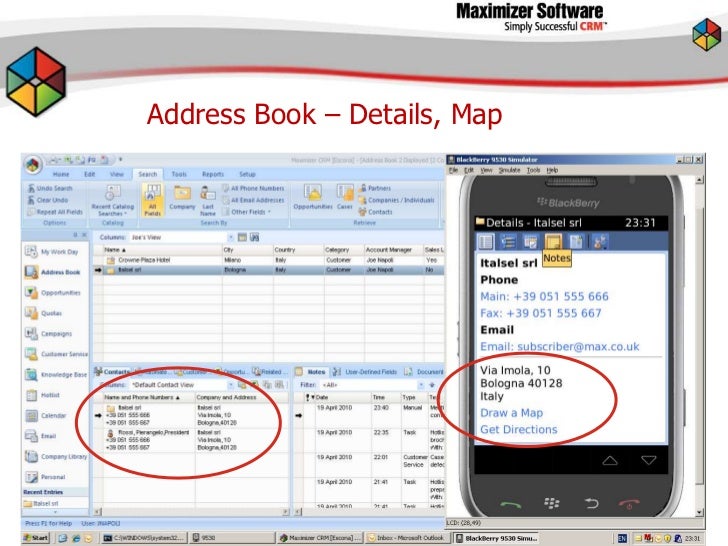728x546 pixels.
Task: Open Knowledge Base in sidebar
Action: (56, 374)
